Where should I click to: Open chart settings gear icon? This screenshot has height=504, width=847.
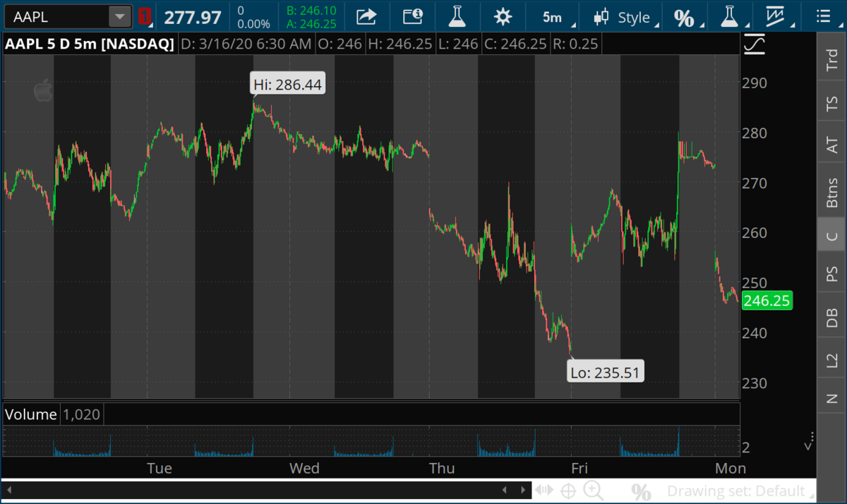503,17
